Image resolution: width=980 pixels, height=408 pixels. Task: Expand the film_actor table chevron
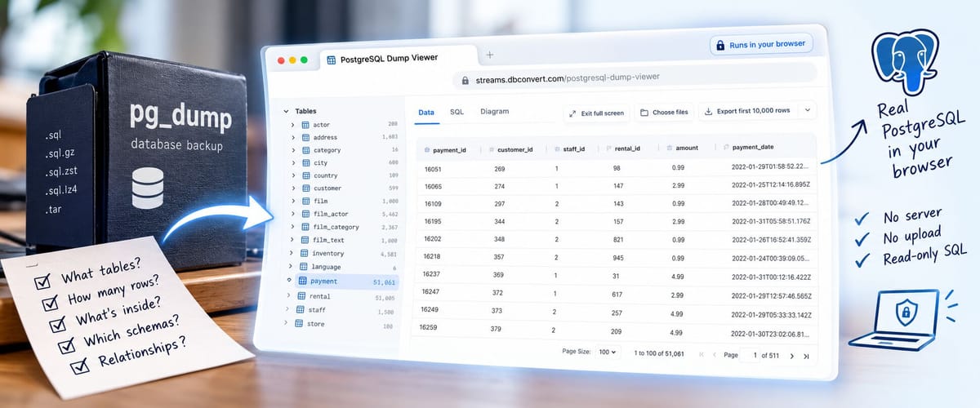(293, 214)
